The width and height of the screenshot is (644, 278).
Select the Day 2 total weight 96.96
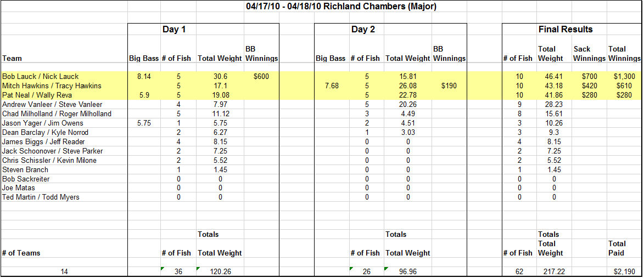(x=408, y=271)
